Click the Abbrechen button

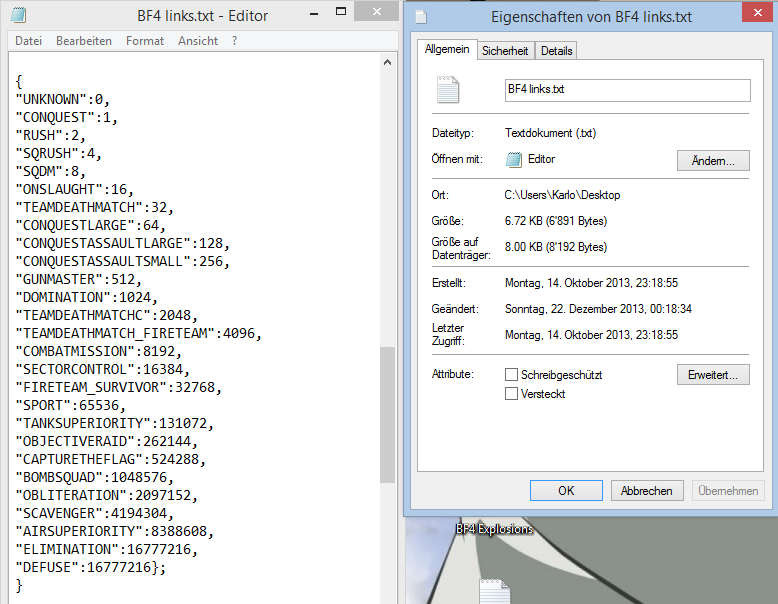coord(647,490)
